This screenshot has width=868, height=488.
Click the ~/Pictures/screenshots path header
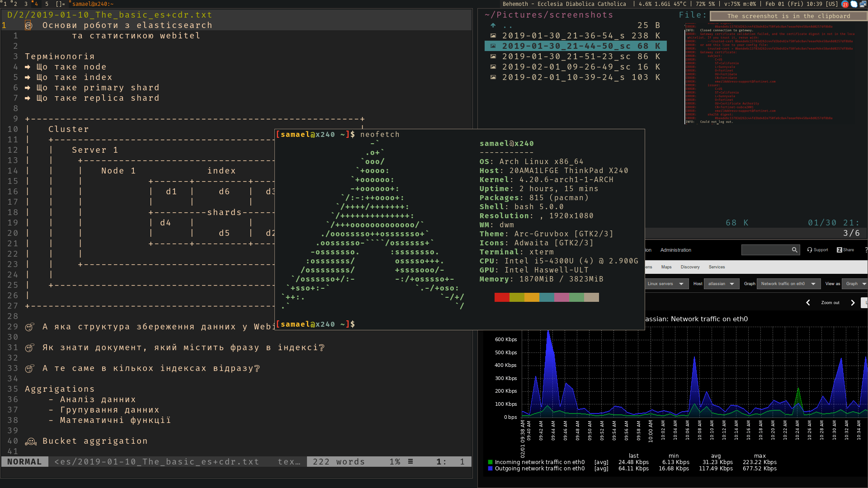pyautogui.click(x=549, y=15)
